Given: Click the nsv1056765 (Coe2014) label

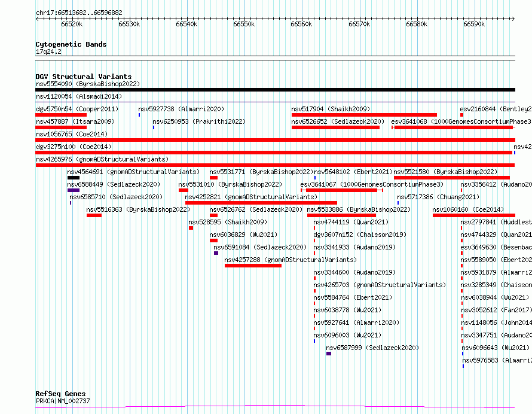Looking at the screenshot, I should tap(72, 134).
